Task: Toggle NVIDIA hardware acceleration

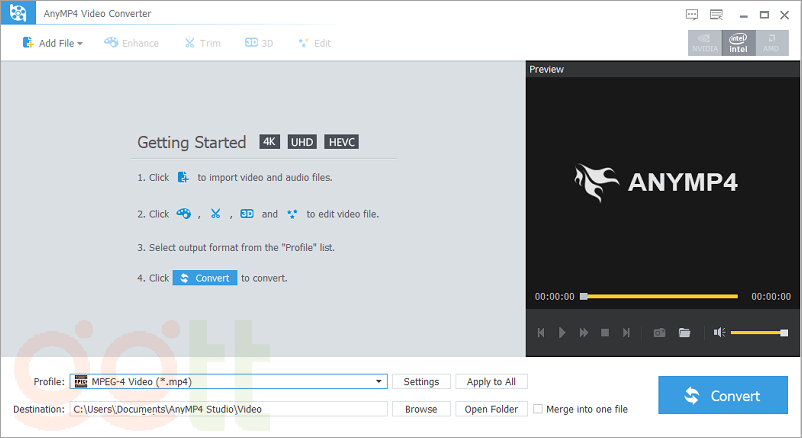Action: tap(705, 43)
